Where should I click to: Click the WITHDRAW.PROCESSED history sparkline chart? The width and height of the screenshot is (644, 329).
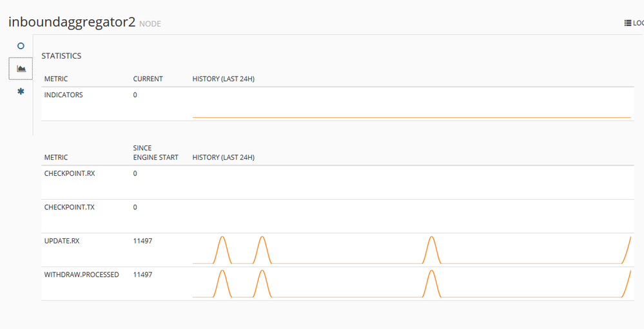point(411,283)
